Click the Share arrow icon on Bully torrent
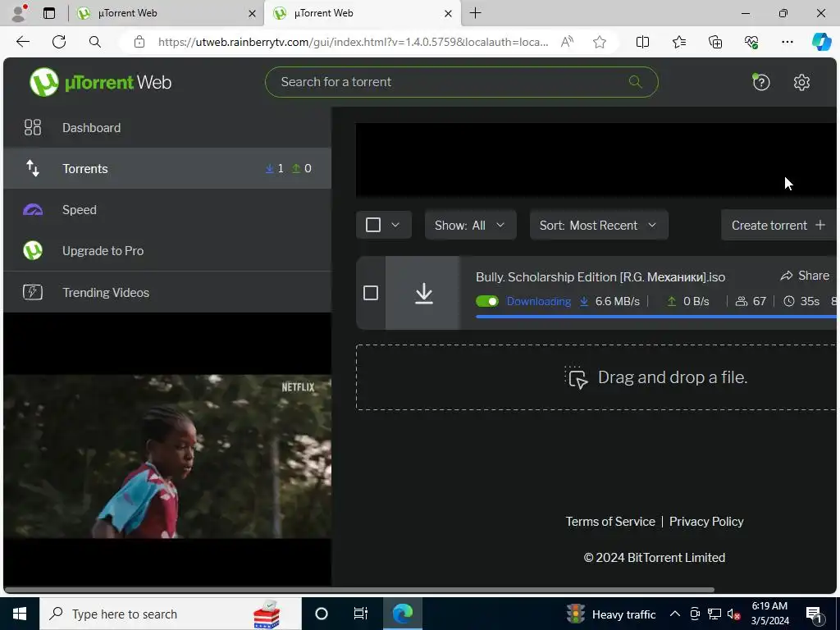 coord(787,276)
